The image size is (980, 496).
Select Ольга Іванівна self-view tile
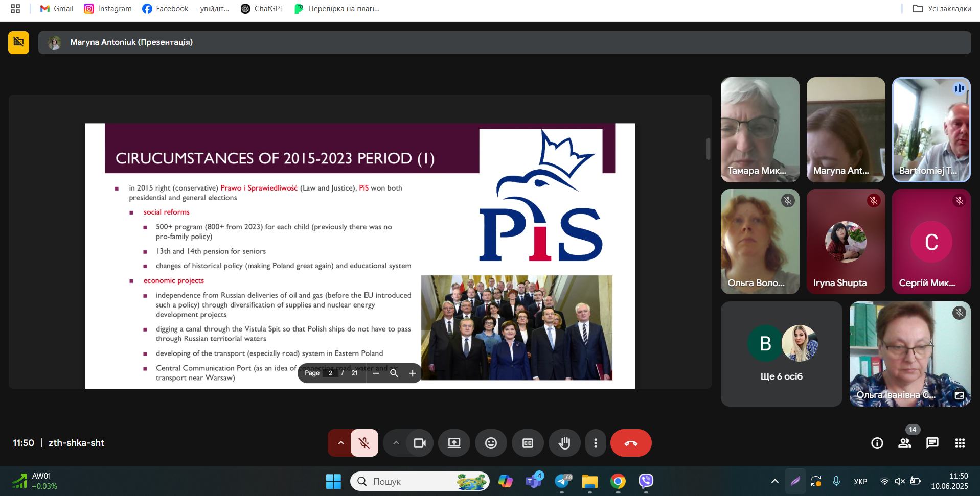(x=909, y=354)
